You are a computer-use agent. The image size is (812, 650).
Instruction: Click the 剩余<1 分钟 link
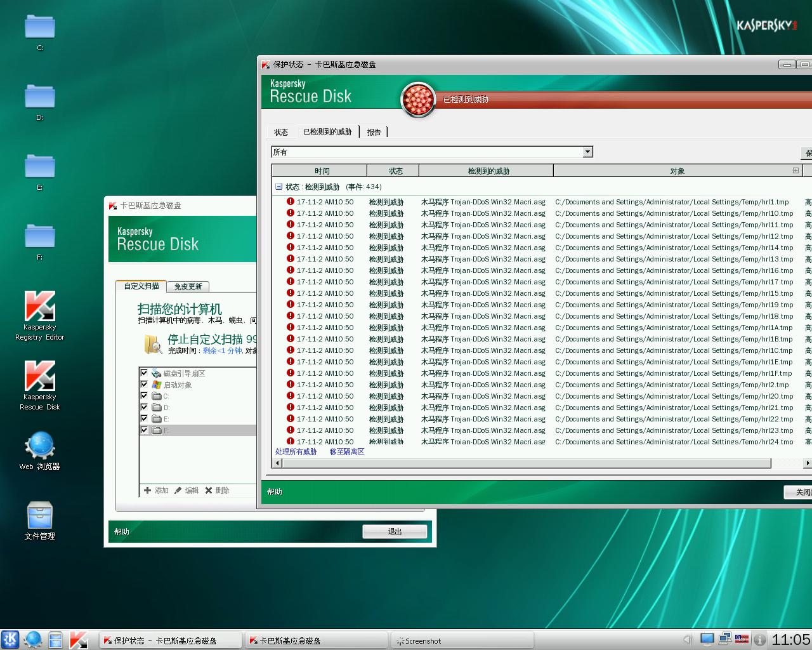[223, 350]
